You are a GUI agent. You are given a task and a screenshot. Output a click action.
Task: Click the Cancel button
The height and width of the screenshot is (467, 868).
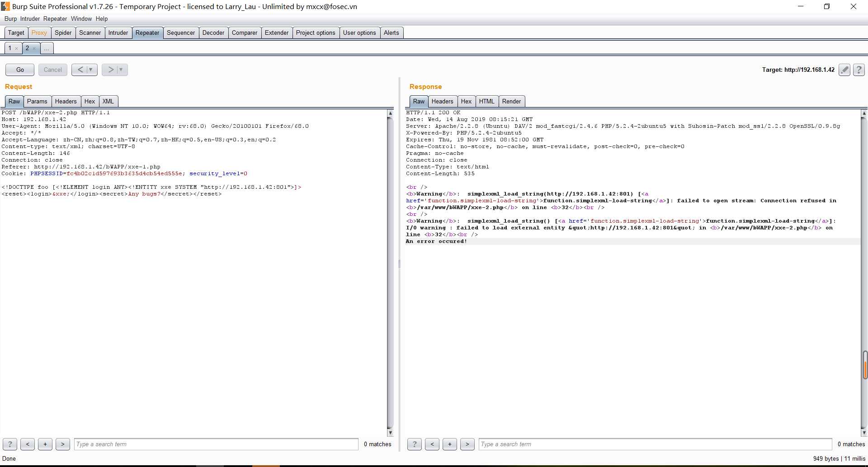point(53,70)
